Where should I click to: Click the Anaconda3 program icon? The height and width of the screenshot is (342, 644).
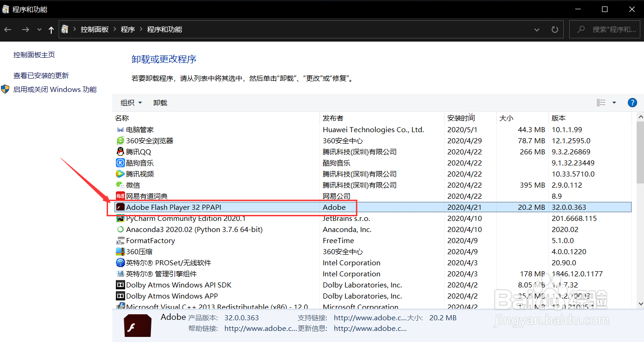pos(120,230)
